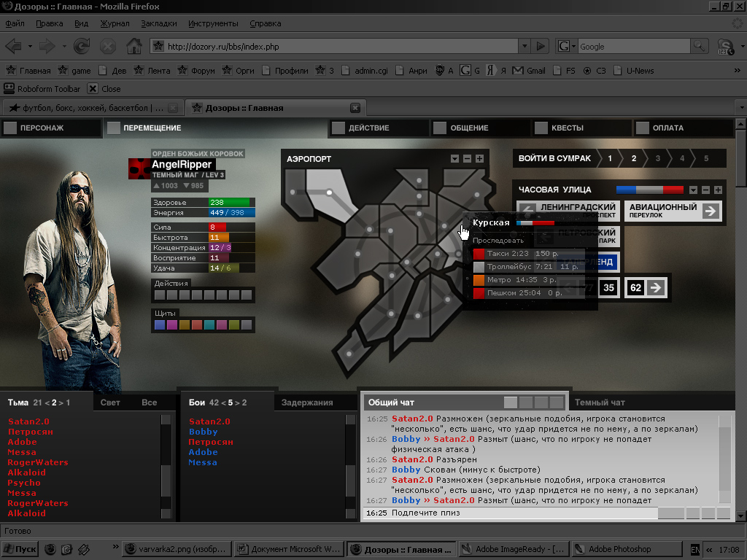Viewport: 747px width, 560px height.
Task: Click Bobby in the Бои list
Action: [204, 432]
